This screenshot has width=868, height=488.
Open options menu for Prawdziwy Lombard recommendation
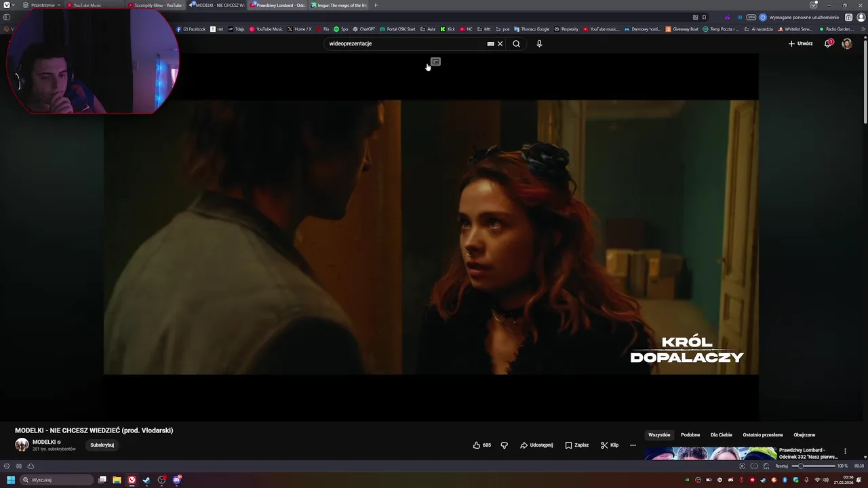click(x=845, y=451)
